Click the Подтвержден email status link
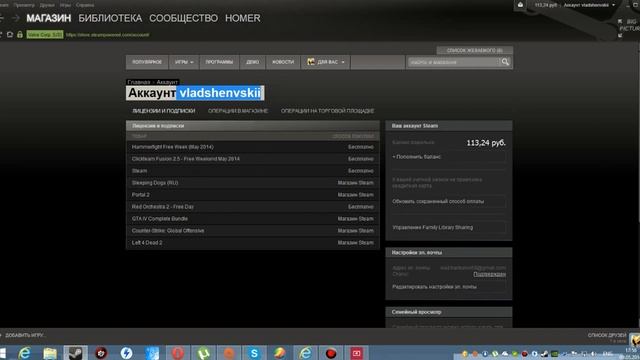640x360 pixels. 489,274
